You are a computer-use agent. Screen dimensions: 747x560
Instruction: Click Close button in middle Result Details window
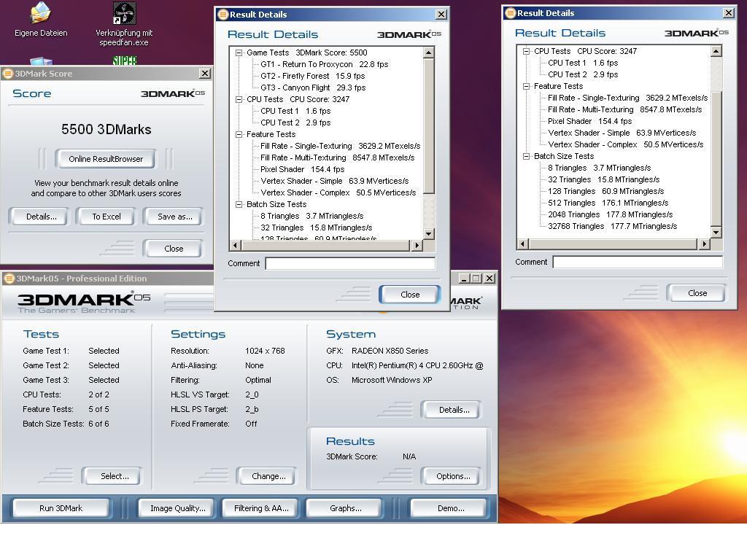(410, 295)
